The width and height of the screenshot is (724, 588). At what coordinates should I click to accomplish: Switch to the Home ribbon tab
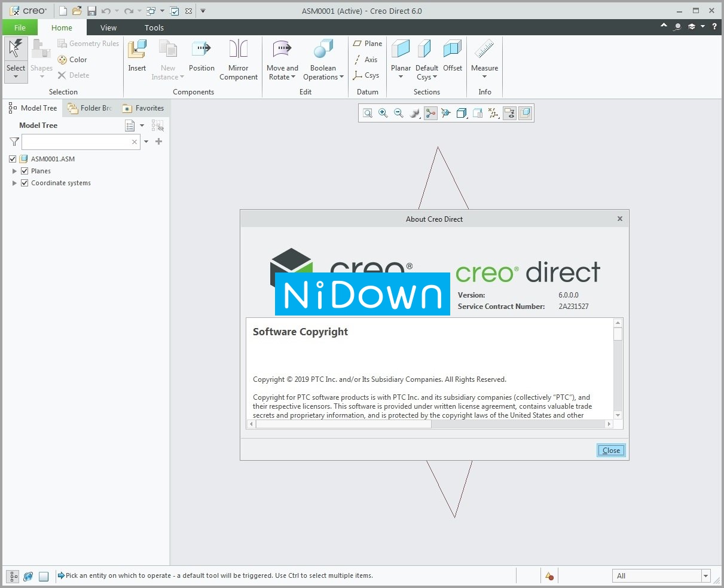tap(62, 27)
